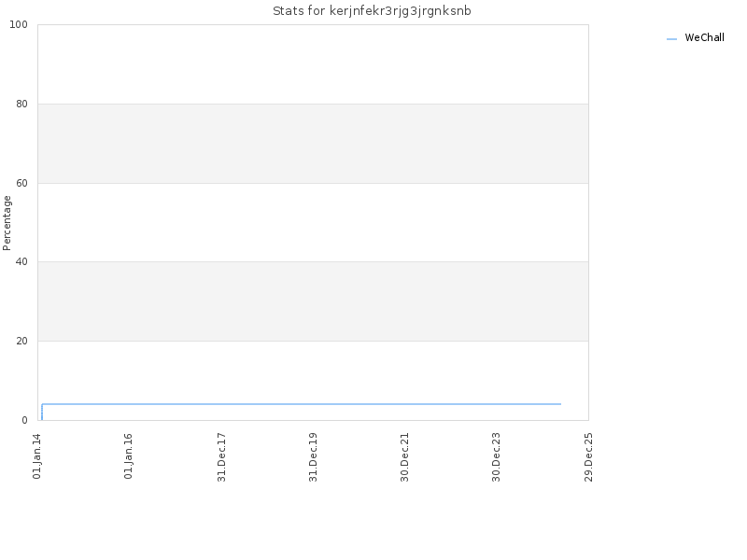Click the vertical rise at line start
This screenshot has height=560, width=747.
pos(42,412)
